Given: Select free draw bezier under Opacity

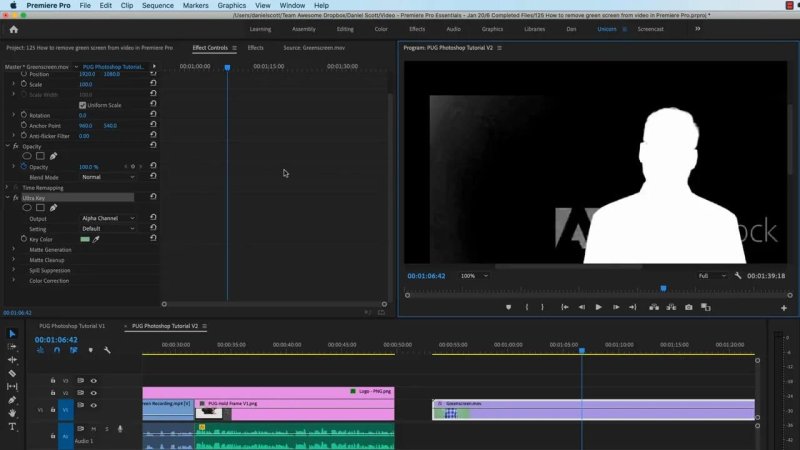Looking at the screenshot, I should tap(53, 156).
